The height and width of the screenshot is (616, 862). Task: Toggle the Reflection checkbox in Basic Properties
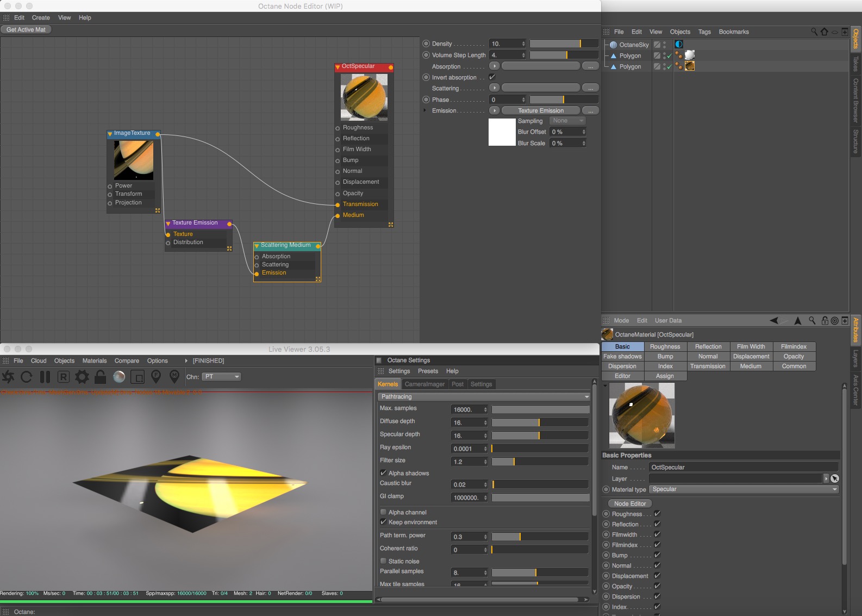(x=657, y=524)
